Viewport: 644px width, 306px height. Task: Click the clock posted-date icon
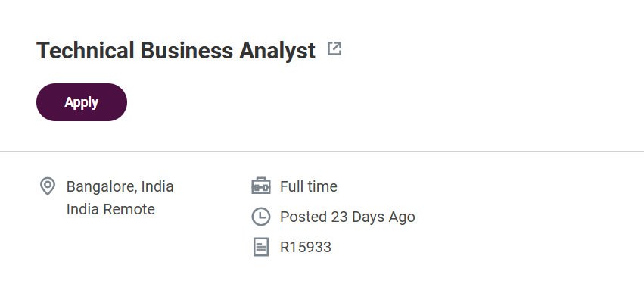260,217
